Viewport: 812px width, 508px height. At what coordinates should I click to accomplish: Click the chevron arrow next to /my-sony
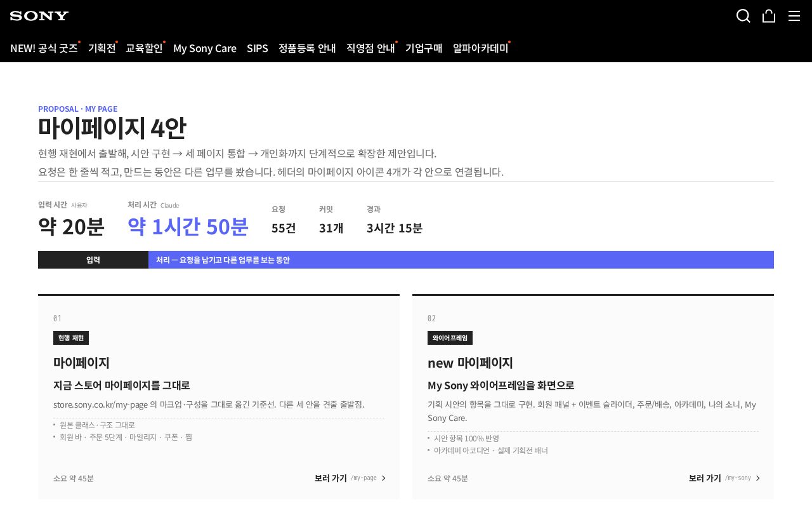(757, 478)
